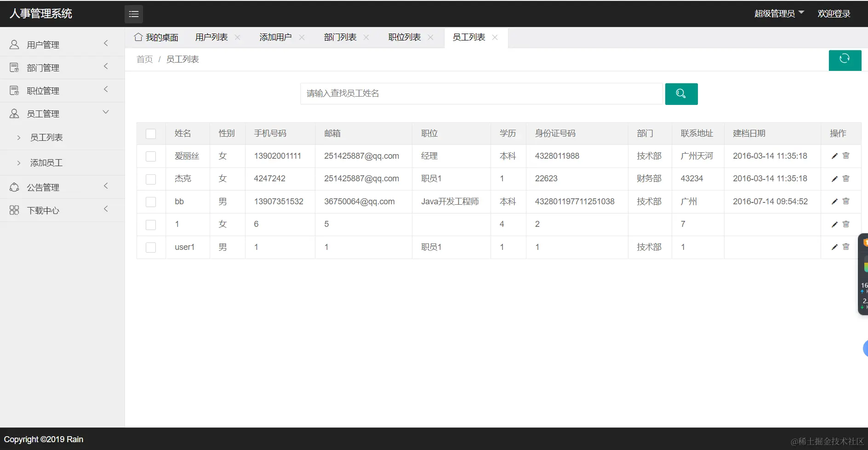Click the 首页 breadcrumb link
868x450 pixels.
145,59
